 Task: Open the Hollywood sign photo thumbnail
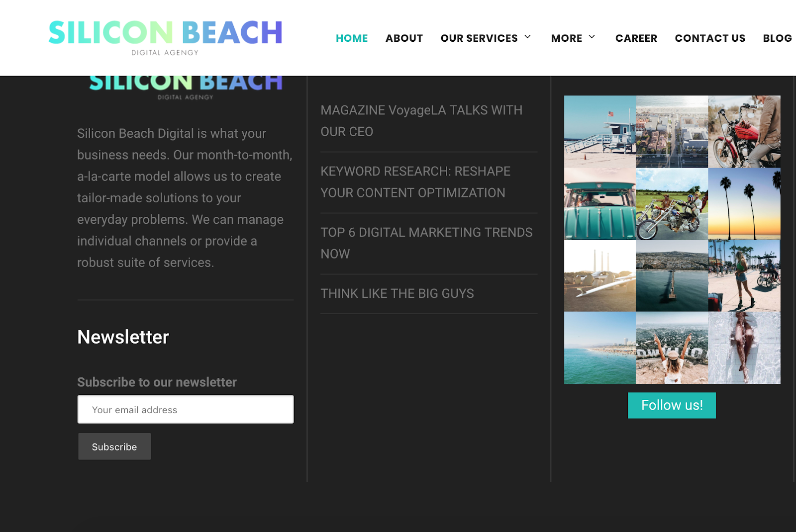click(x=672, y=348)
